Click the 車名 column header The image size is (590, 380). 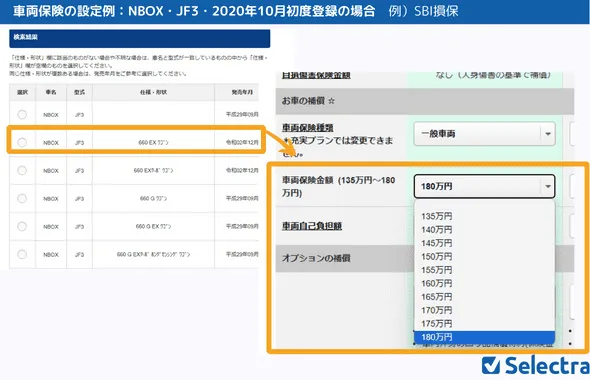tap(51, 92)
